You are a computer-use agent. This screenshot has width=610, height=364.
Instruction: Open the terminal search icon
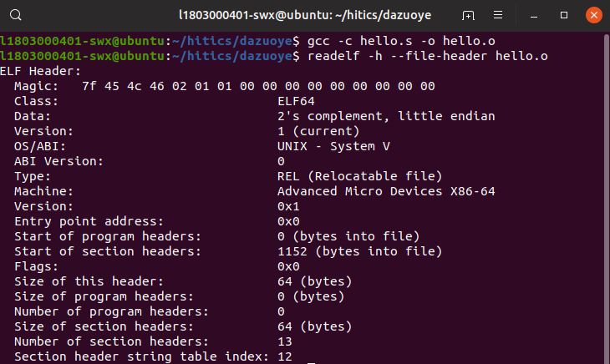coord(16,15)
